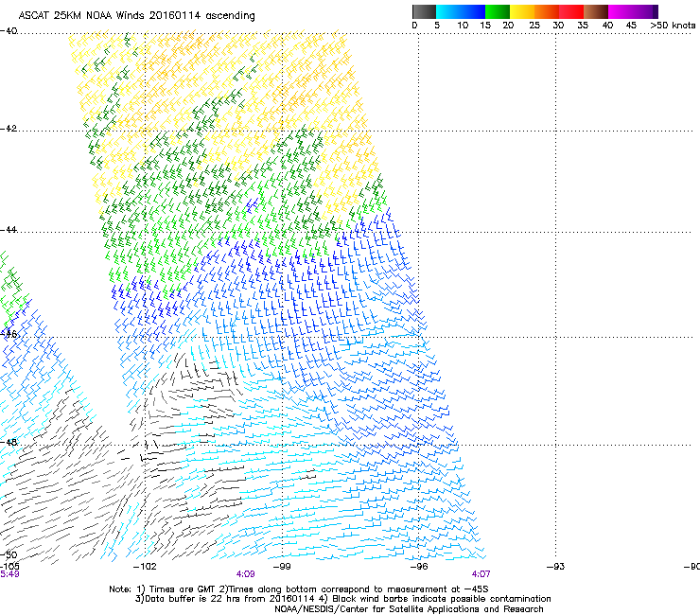
Task: Click the legend value '10'
Action: pos(463,26)
